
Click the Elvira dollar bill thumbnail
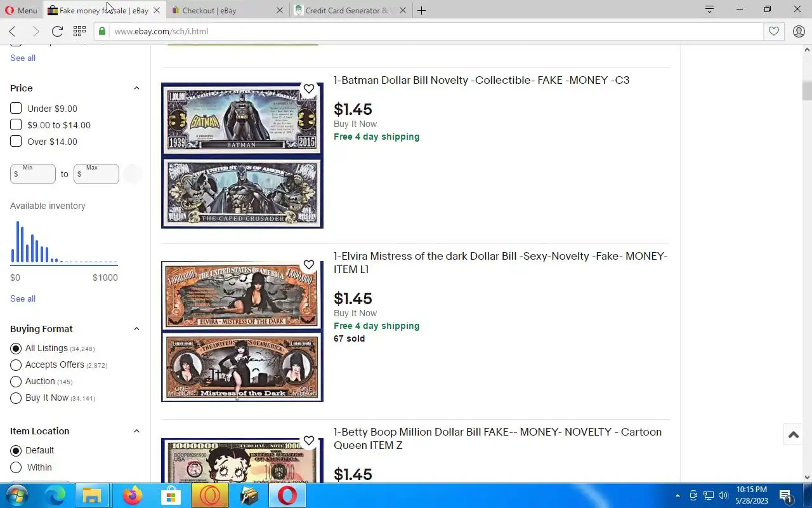pyautogui.click(x=242, y=331)
